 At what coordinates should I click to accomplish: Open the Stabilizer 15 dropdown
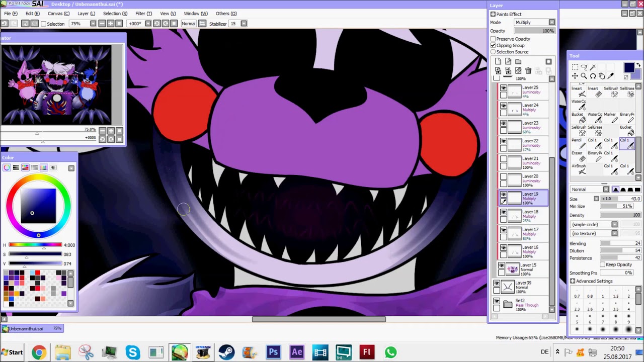pyautogui.click(x=244, y=24)
